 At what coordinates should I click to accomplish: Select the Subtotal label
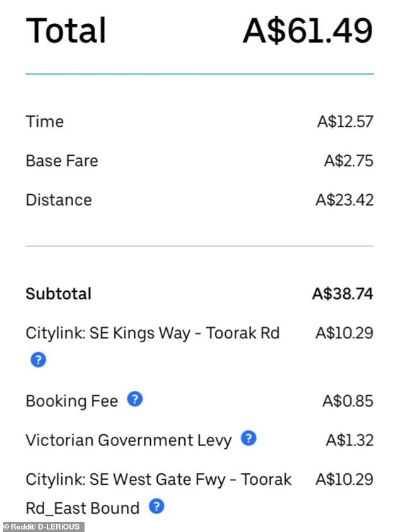point(59,294)
